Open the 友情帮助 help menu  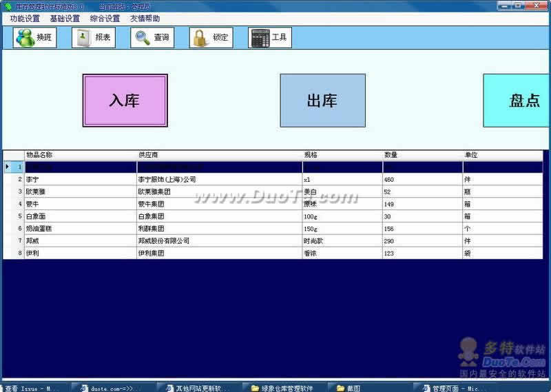pos(145,19)
